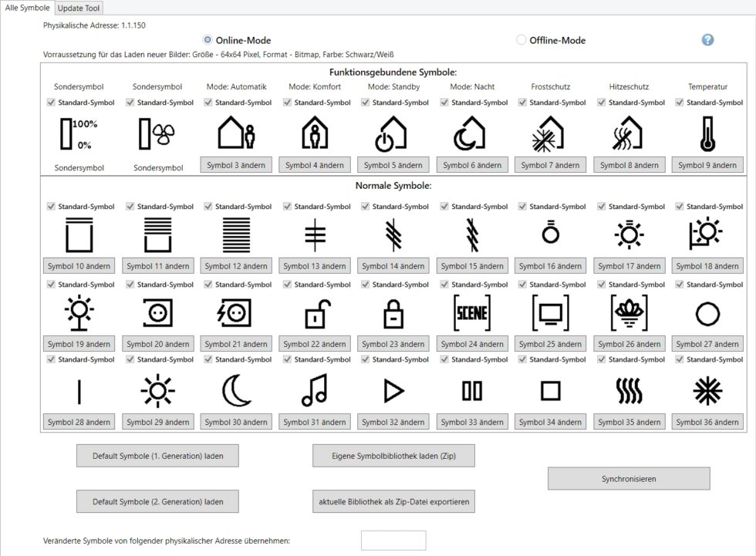Click the physical address input field

pyautogui.click(x=395, y=540)
